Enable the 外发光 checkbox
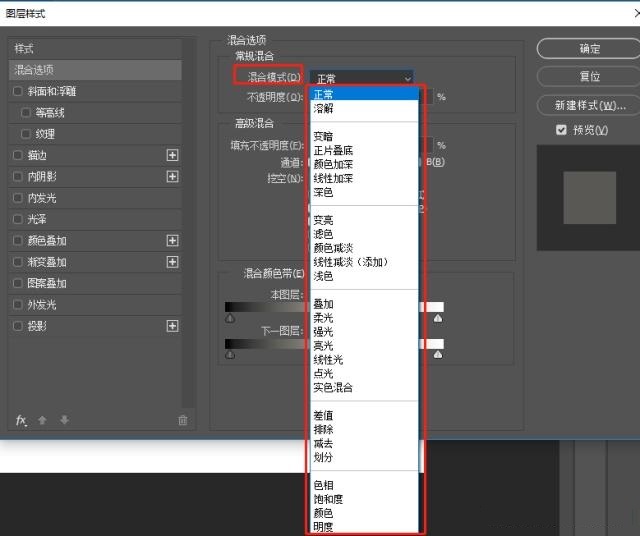This screenshot has width=640, height=536. (x=18, y=305)
